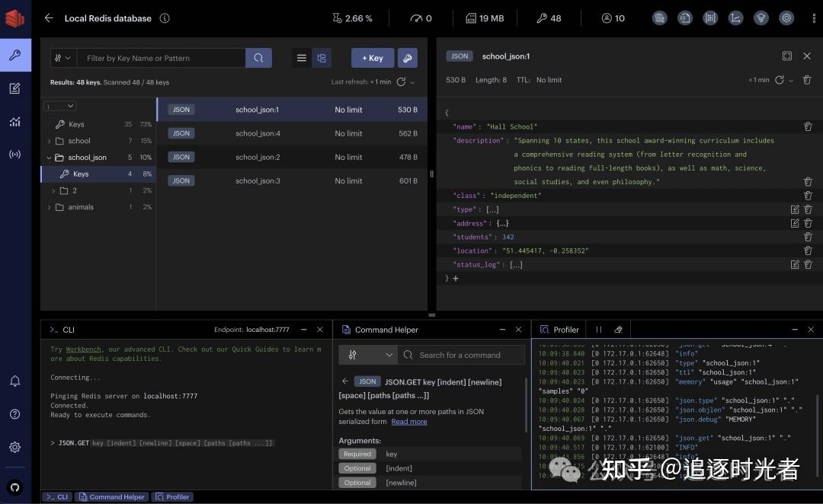Screen dimensions: 823x504
Task: Hide the CLI panel with minimize dash
Action: click(304, 330)
